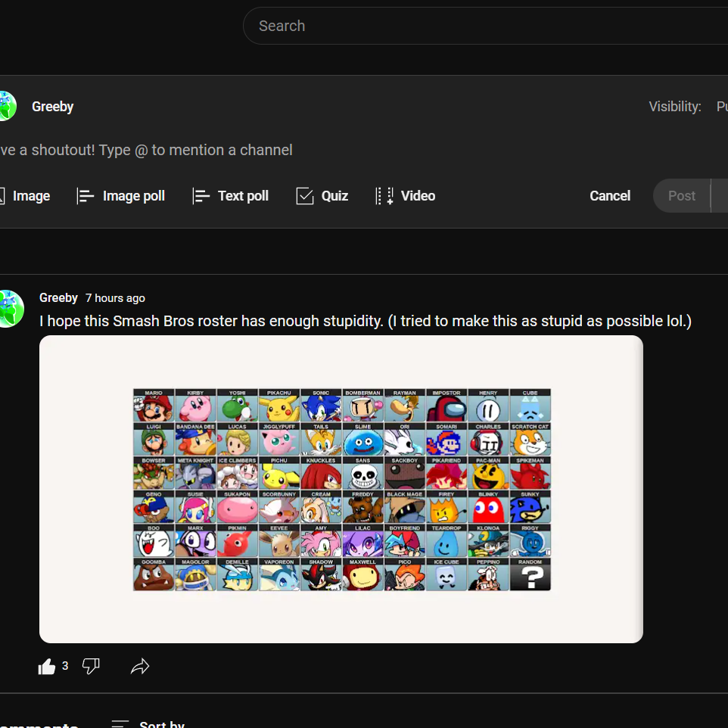728x728 pixels.
Task: Open the Sort by comments menu
Action: click(x=148, y=723)
